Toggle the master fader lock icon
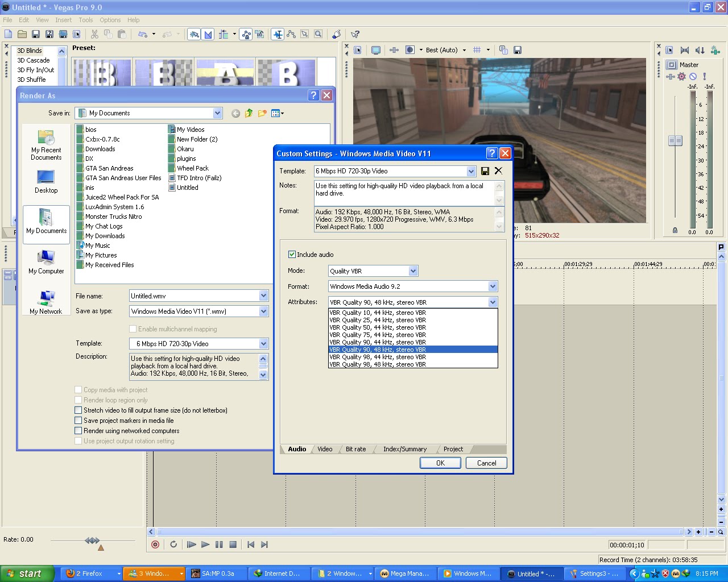Screen dimensions: 728x582 675,231
